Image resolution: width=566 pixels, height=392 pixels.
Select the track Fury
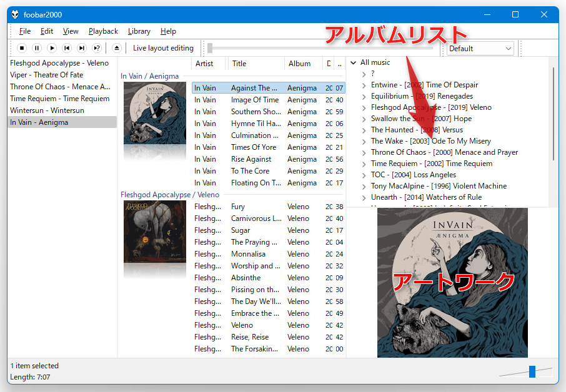(x=268, y=207)
